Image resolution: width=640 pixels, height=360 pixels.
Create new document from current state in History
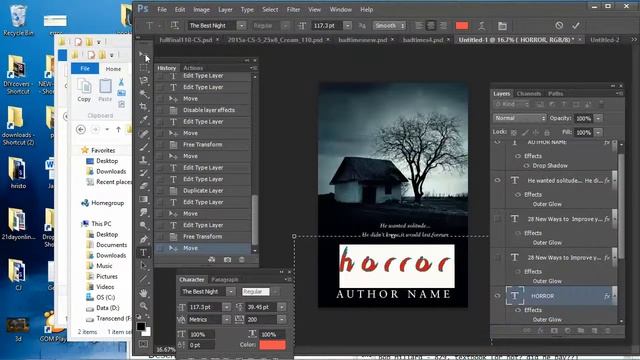pos(212,260)
